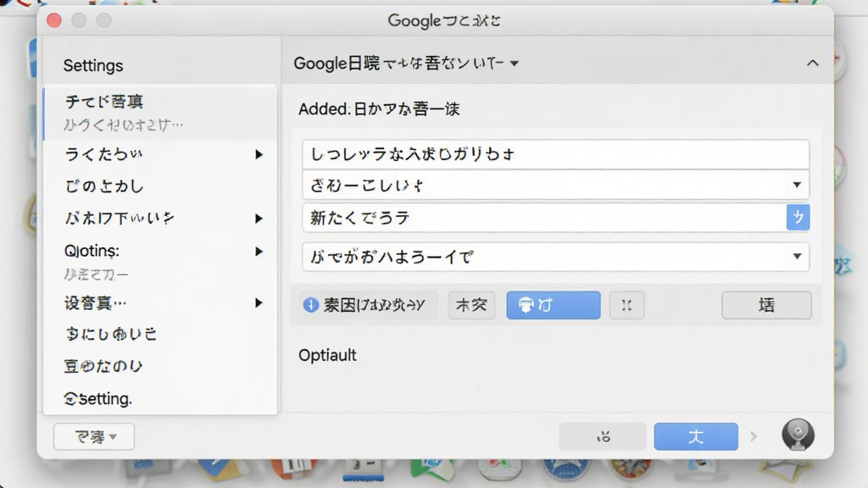Image resolution: width=868 pixels, height=488 pixels.
Task: Select the ラくたらい sidebar item
Action: 103,154
